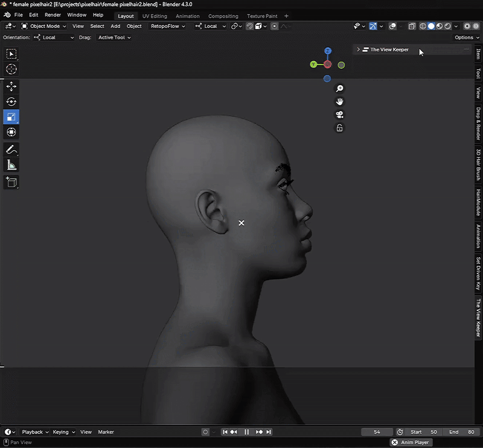The height and width of the screenshot is (448, 483).
Task: Open the Keying dropdown in timeline
Action: click(x=63, y=432)
